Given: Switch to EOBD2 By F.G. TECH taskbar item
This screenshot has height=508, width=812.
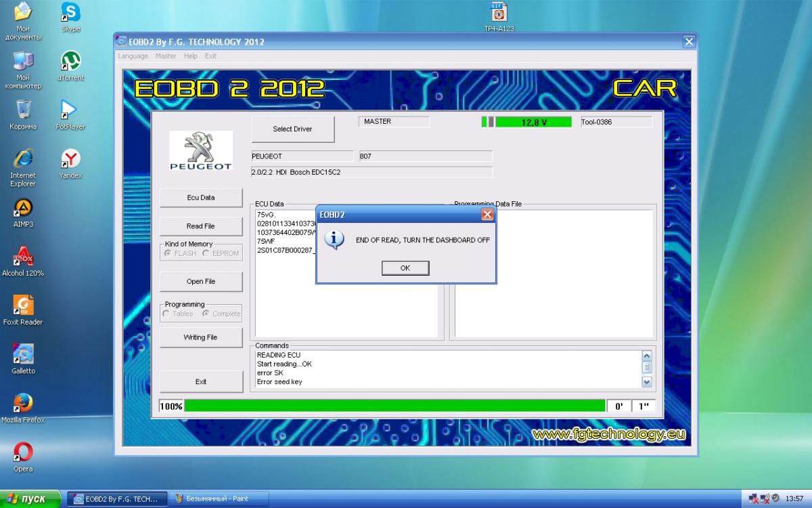Looking at the screenshot, I should point(116,499).
